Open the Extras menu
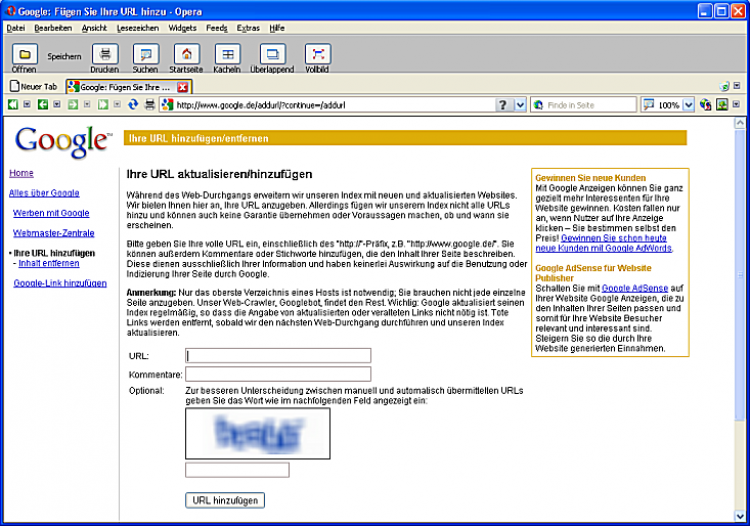750x526 pixels. 249,28
